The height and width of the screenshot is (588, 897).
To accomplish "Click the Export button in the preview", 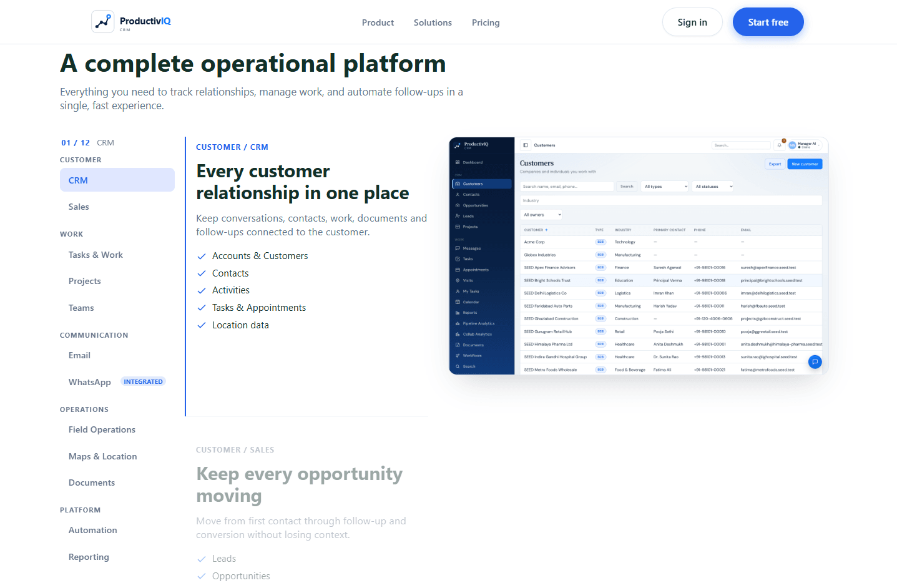I will [x=775, y=164].
